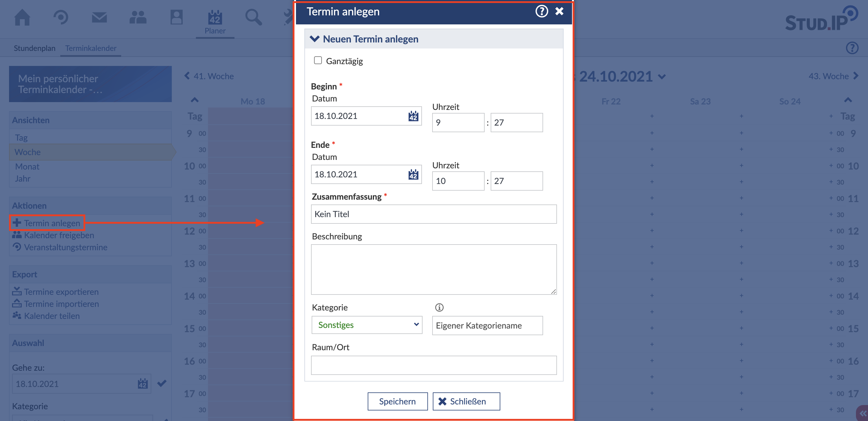Click the Zusammenfassung text field
This screenshot has height=421, width=868.
coord(433,214)
